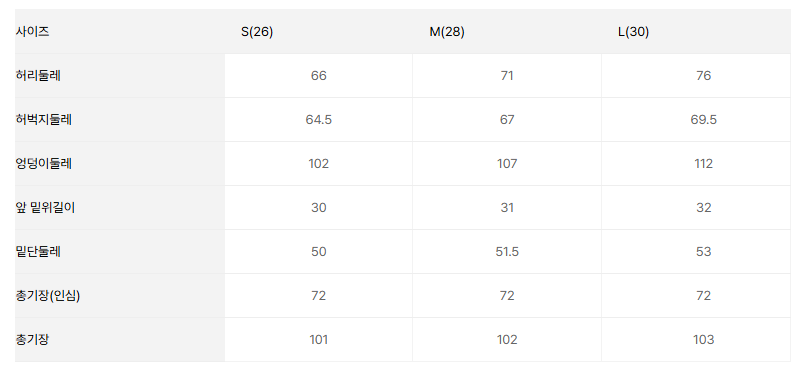Select hip value 112 for size L
The height and width of the screenshot is (371, 801).
(703, 164)
